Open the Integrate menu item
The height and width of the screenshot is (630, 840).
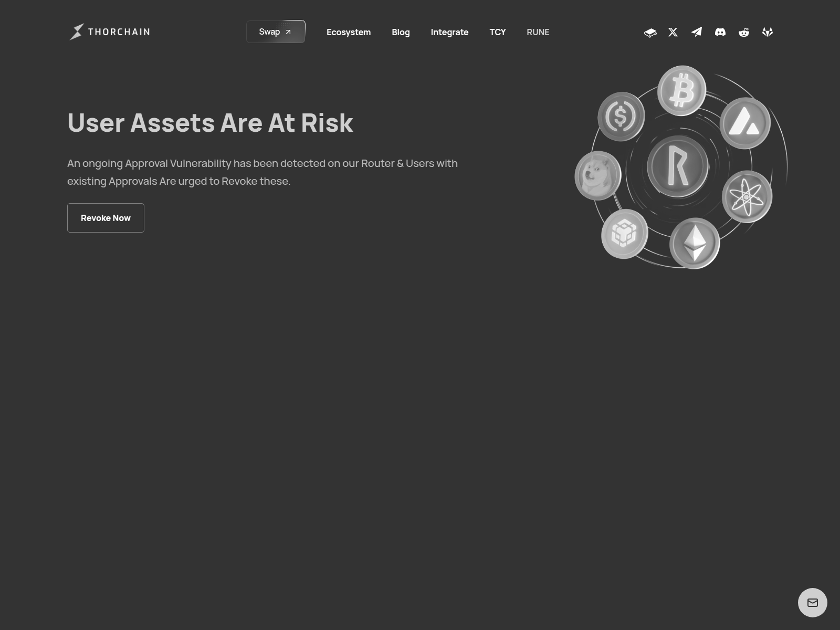pyautogui.click(x=449, y=32)
